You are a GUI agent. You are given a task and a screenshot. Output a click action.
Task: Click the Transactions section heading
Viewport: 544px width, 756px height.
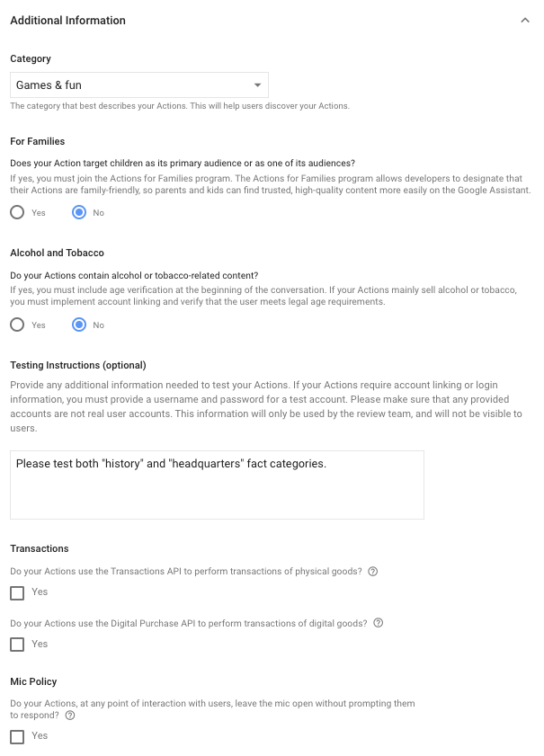(38, 548)
